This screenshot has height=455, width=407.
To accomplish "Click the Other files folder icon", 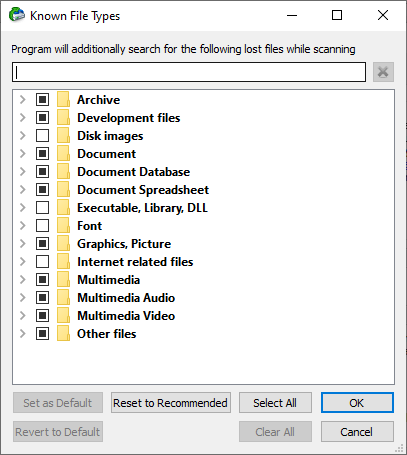I will click(63, 333).
